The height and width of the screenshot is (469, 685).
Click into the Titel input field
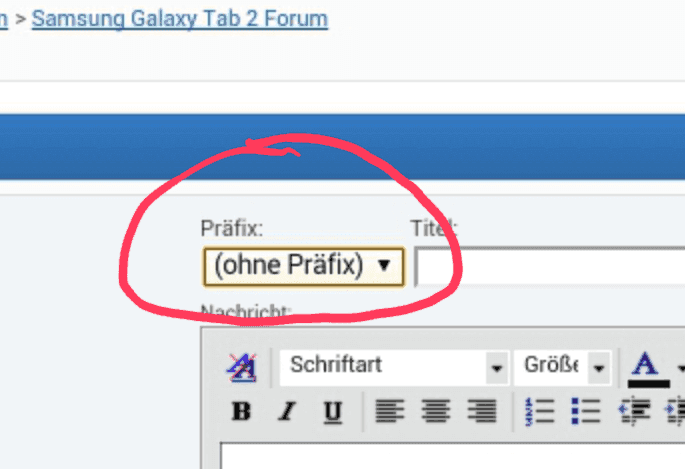pyautogui.click(x=550, y=266)
